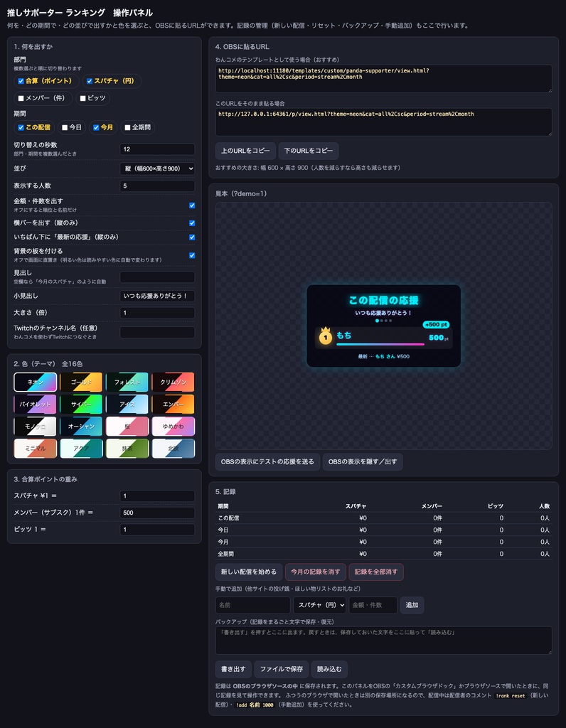This screenshot has width=566, height=728.
Task: Click ファイルで保存 button
Action: pos(282,669)
